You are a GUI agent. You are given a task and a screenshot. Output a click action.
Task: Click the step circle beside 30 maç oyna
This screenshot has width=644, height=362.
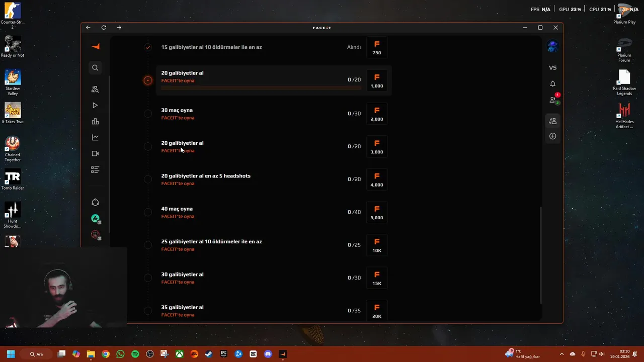(x=147, y=114)
